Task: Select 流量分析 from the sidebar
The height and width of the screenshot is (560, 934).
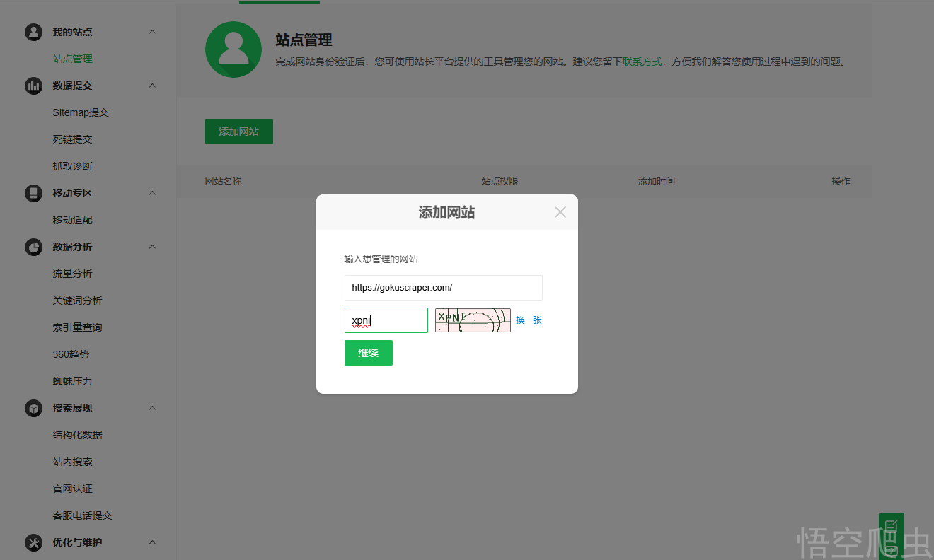Action: (x=72, y=274)
